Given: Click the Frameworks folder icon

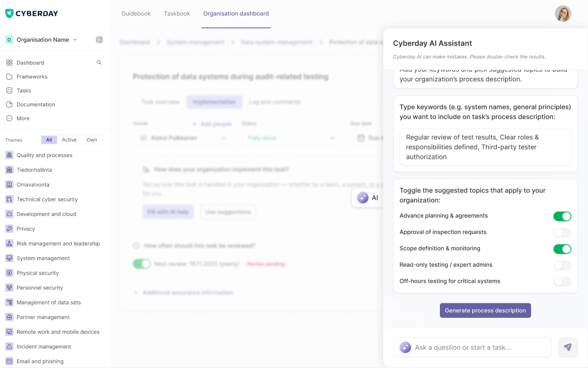Looking at the screenshot, I should click(9, 76).
